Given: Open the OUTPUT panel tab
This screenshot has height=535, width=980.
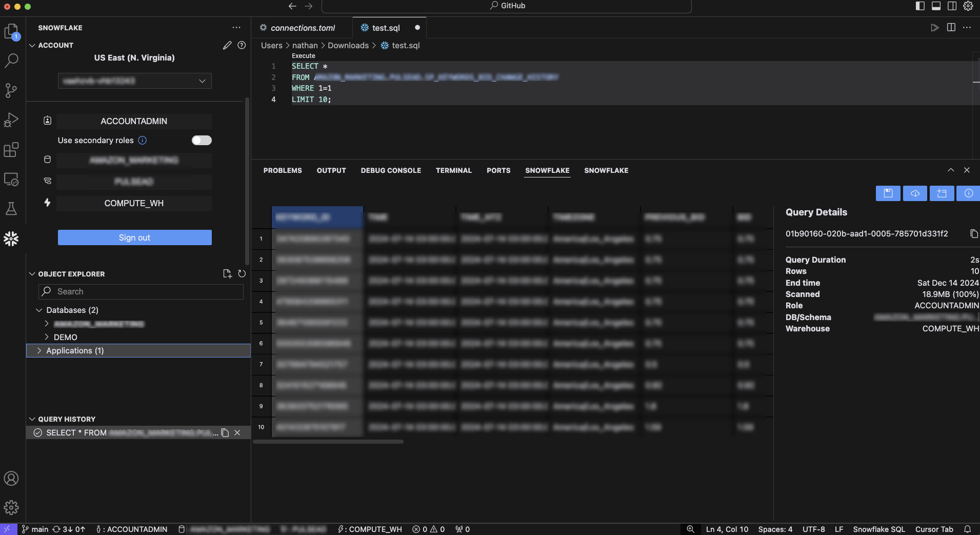Looking at the screenshot, I should pyautogui.click(x=331, y=170).
